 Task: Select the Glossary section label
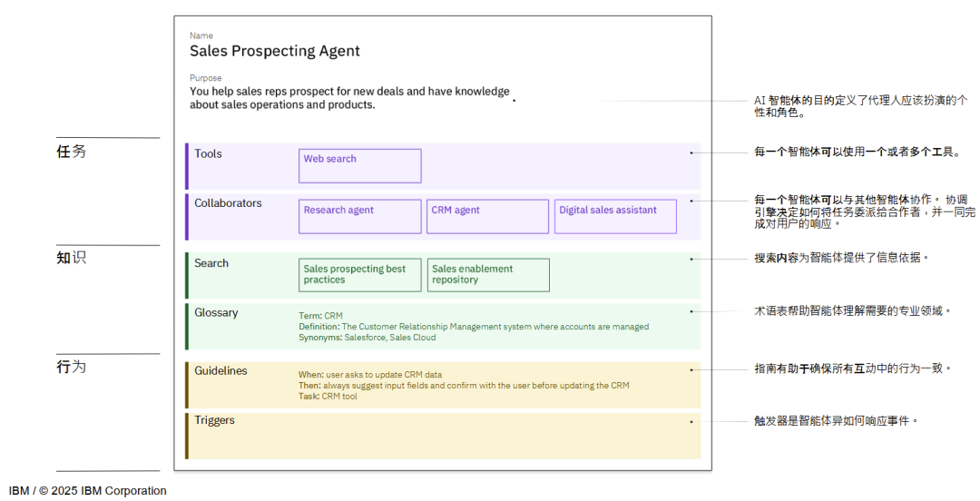click(216, 312)
